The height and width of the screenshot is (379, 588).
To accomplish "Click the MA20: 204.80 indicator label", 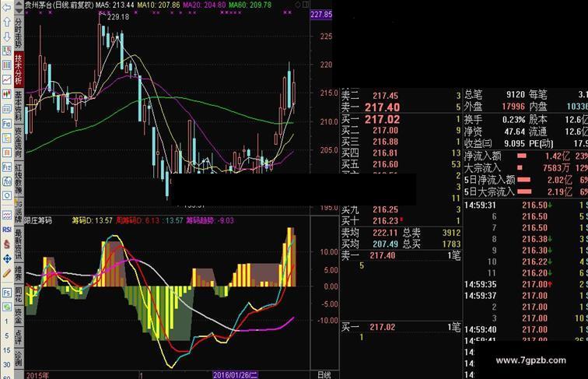I will pyautogui.click(x=205, y=5).
